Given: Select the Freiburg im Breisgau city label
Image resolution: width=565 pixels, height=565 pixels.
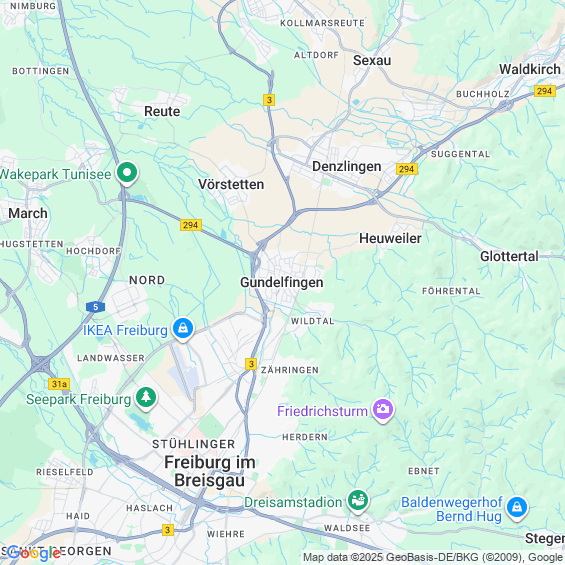Looking at the screenshot, I should 210,471.
